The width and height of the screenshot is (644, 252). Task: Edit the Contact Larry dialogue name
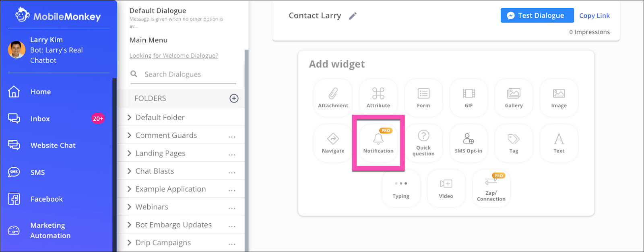[353, 16]
